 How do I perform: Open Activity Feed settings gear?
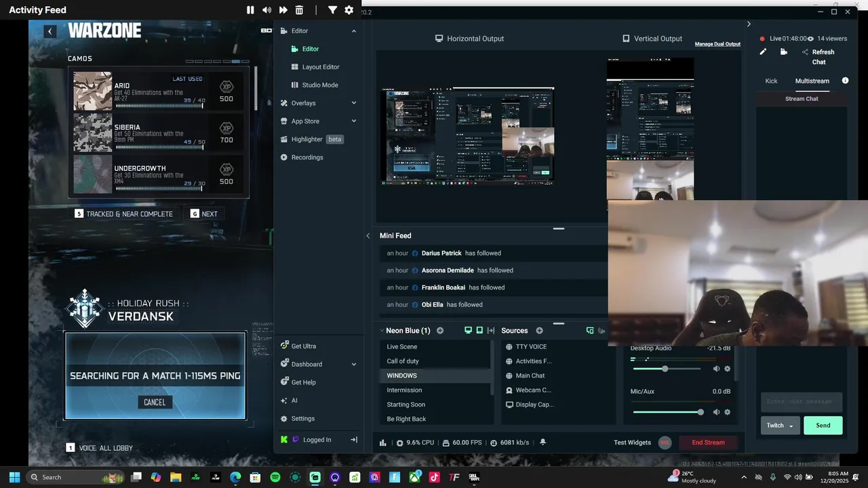pyautogui.click(x=349, y=10)
